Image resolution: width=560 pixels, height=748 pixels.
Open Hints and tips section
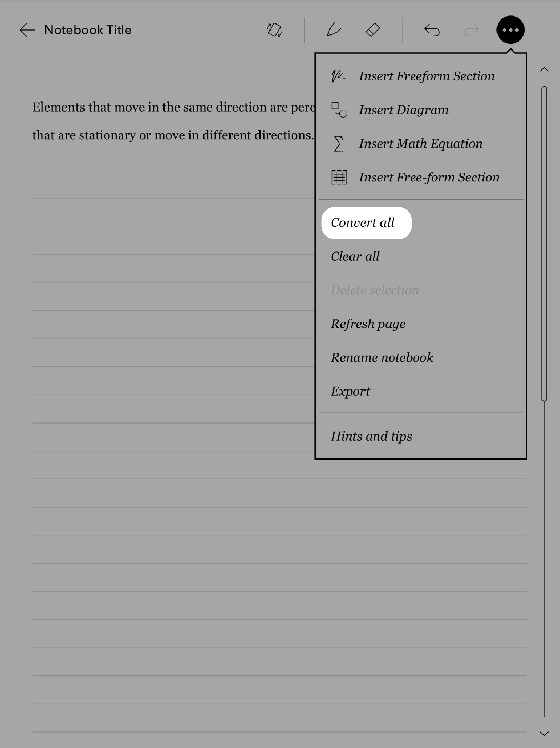point(371,435)
